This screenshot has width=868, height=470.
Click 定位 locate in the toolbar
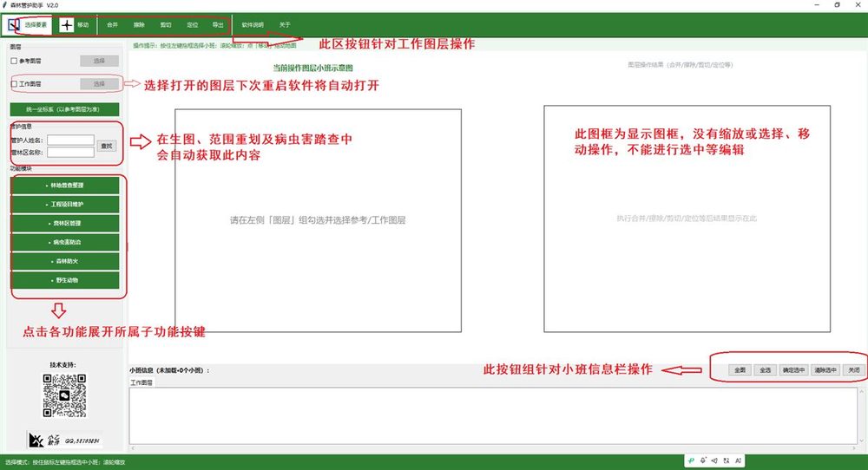(192, 25)
